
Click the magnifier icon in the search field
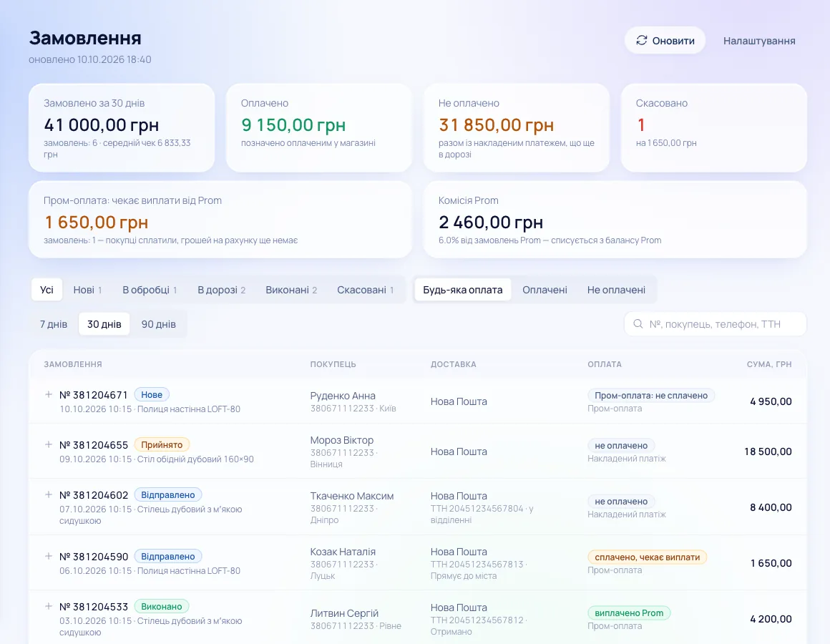click(638, 324)
